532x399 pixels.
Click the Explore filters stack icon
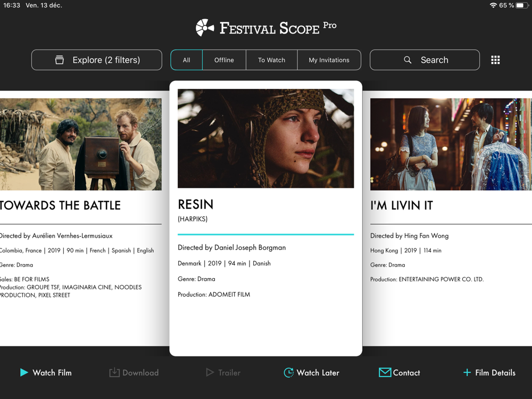[x=60, y=60]
